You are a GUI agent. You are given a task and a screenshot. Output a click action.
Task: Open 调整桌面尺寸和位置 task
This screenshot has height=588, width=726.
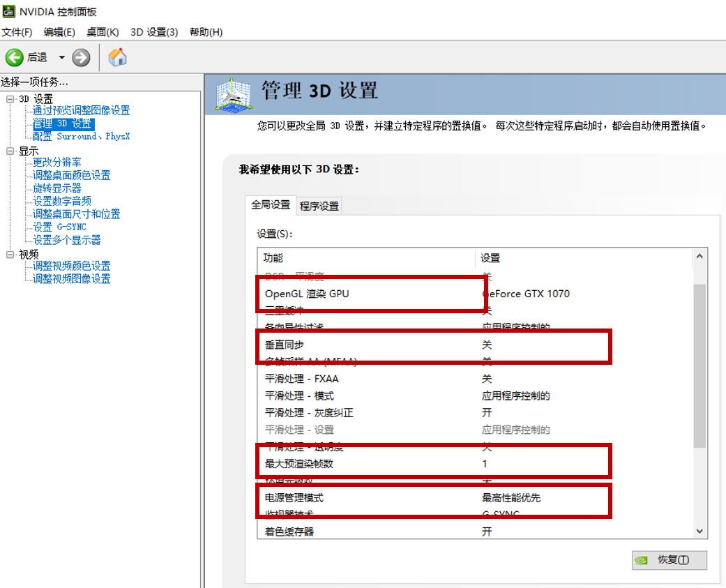pyautogui.click(x=77, y=214)
